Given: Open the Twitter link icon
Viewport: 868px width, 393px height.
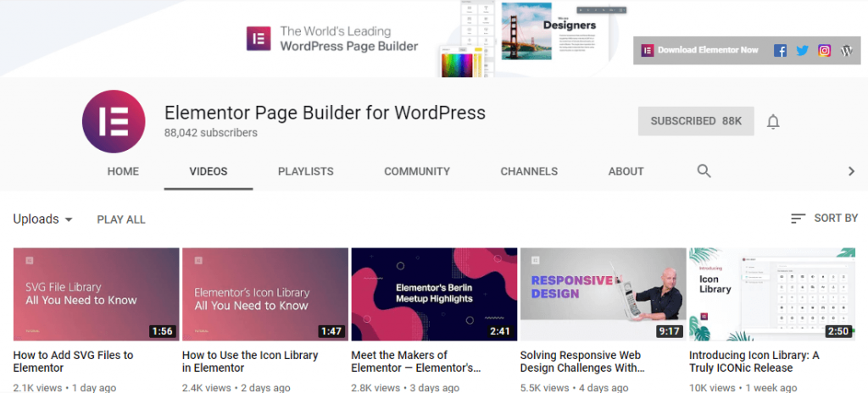Looking at the screenshot, I should [802, 51].
